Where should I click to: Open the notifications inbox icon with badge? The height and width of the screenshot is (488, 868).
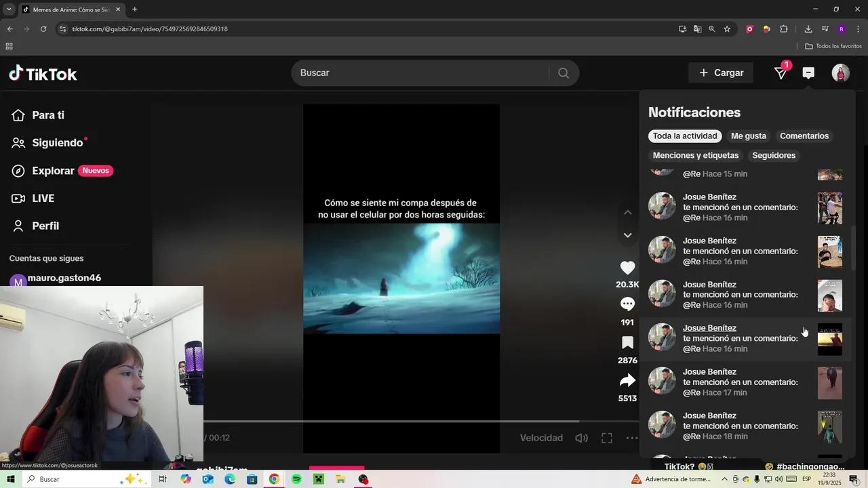(781, 73)
